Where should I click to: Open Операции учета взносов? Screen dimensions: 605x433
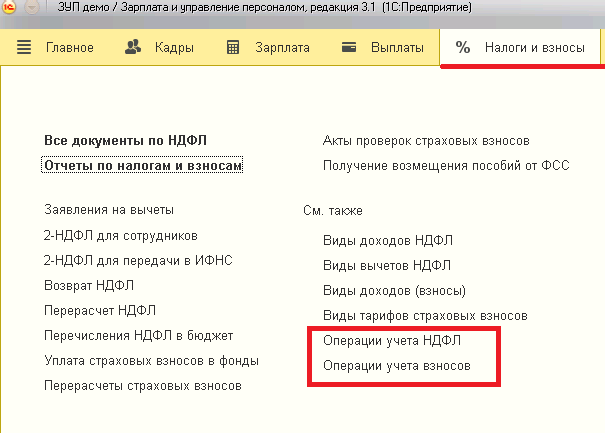(x=397, y=365)
